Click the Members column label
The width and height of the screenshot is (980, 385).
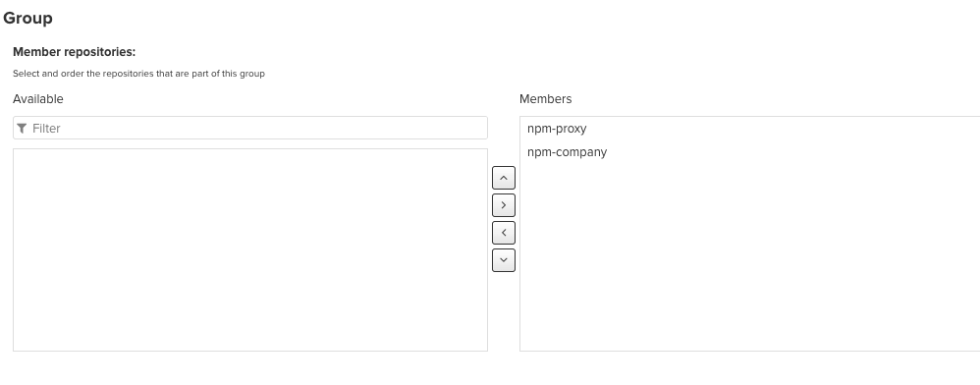[x=546, y=99]
